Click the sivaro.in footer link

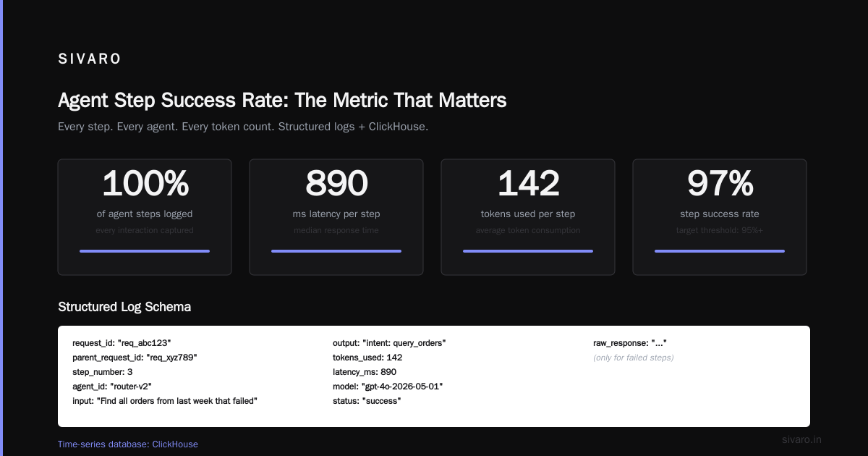click(x=801, y=439)
